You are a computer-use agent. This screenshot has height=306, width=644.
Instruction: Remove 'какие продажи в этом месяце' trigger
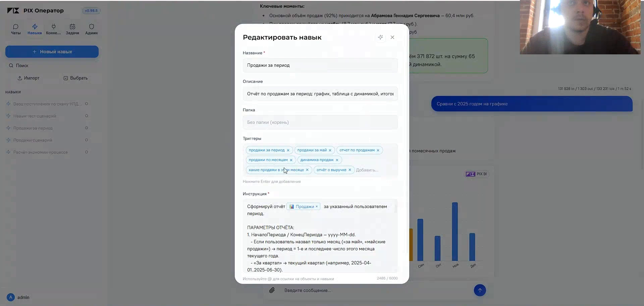(x=307, y=170)
